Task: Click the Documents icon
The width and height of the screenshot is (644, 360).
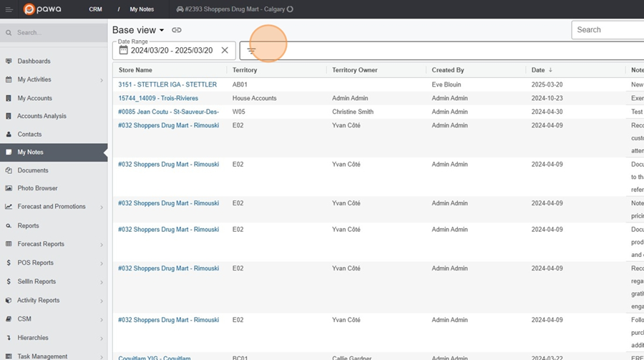Action: [9, 170]
